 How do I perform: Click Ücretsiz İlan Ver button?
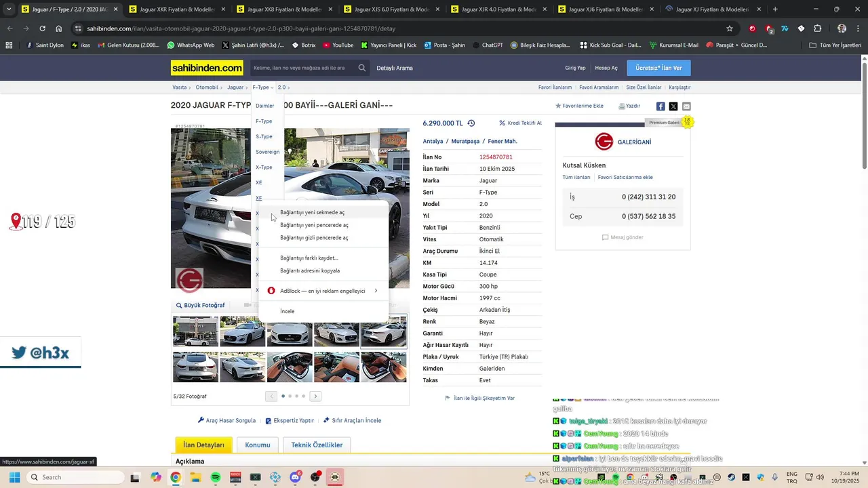pyautogui.click(x=658, y=68)
